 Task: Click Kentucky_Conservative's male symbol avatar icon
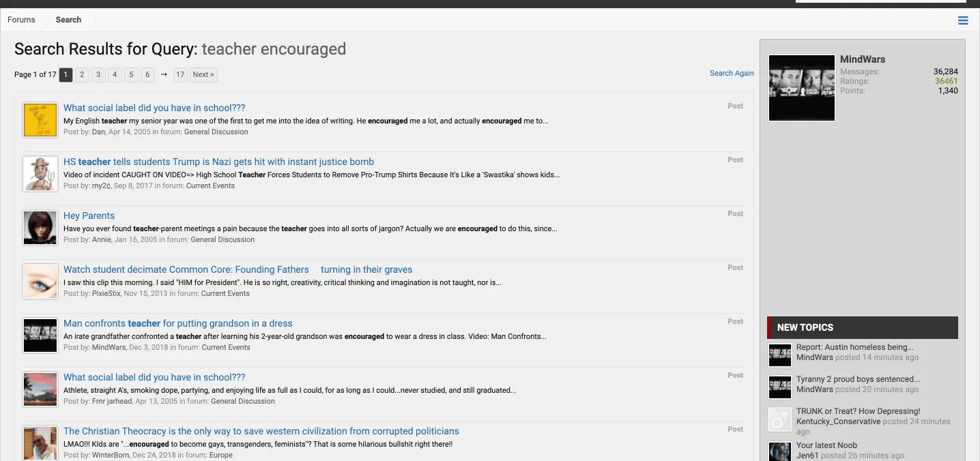click(779, 420)
